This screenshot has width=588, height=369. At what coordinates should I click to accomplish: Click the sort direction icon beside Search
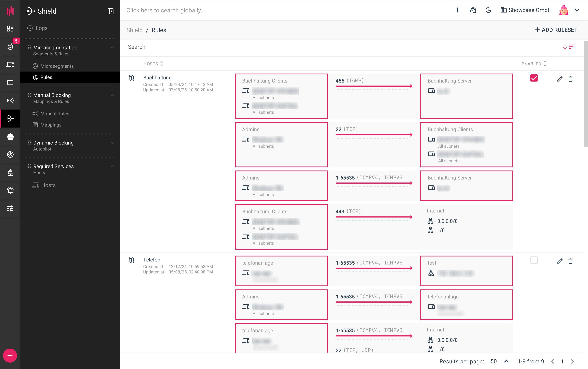(x=569, y=47)
